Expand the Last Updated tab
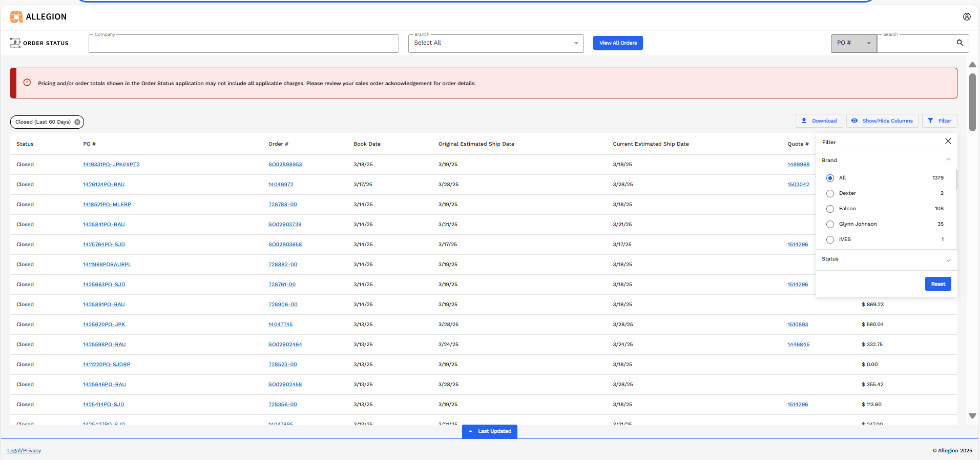The image size is (980, 460). (490, 431)
